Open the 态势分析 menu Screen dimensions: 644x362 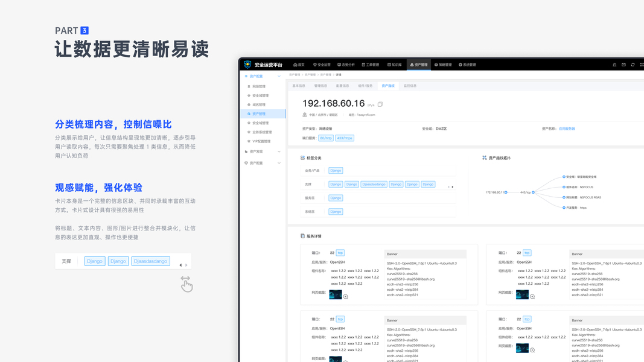(346, 65)
